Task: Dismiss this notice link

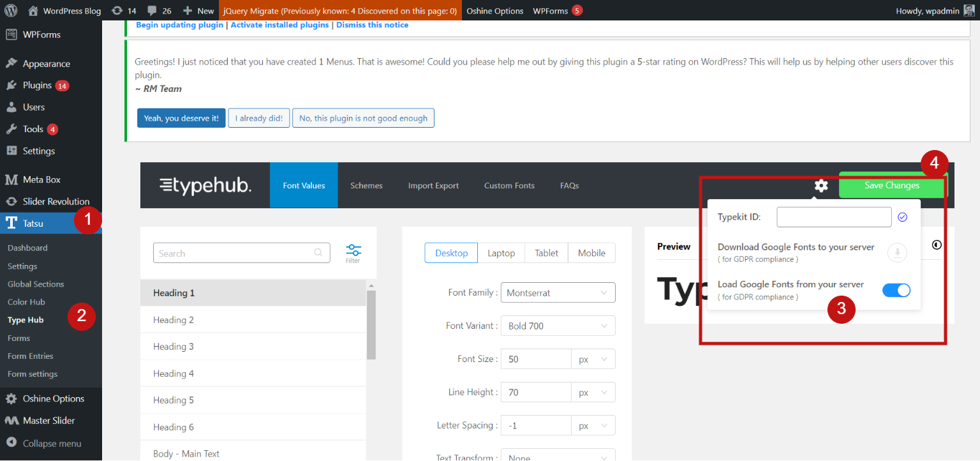Action: point(373,25)
